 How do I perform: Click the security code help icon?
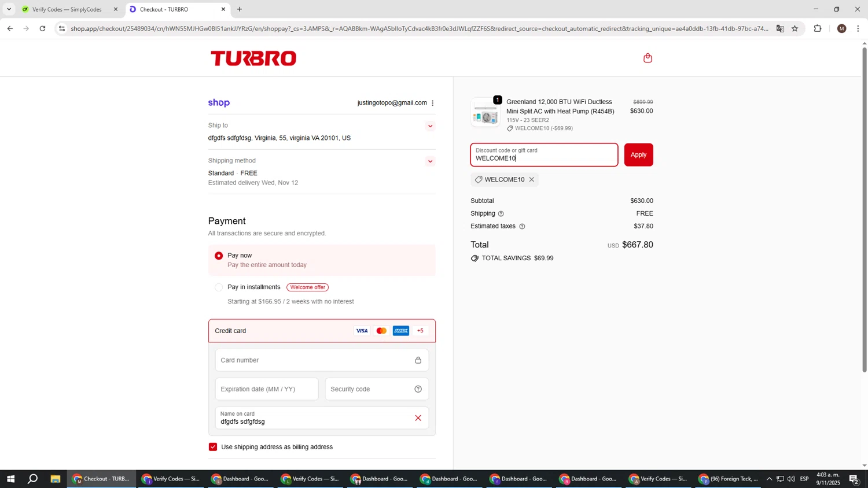tap(418, 389)
